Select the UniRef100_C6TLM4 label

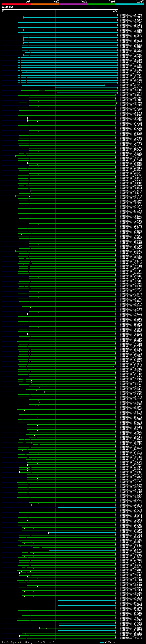[x=131, y=580]
